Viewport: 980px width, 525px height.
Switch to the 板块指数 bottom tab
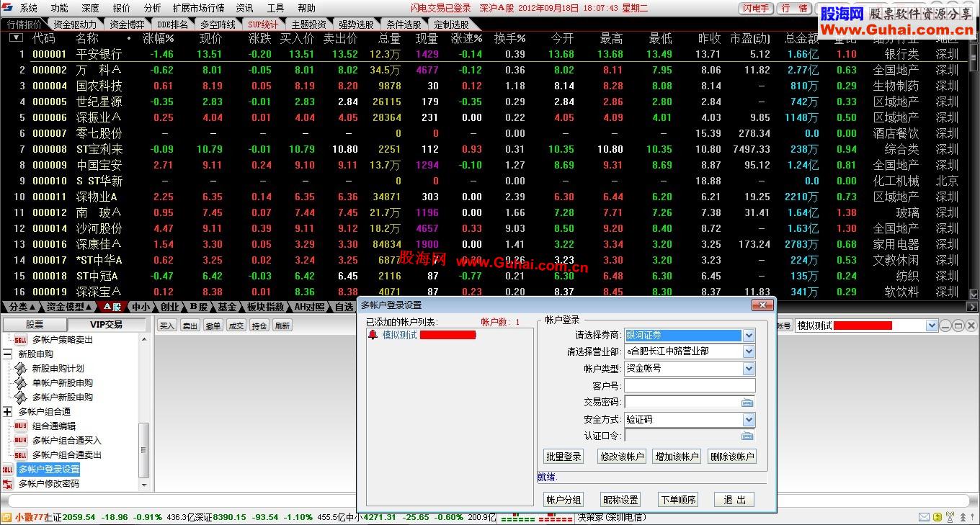[265, 307]
